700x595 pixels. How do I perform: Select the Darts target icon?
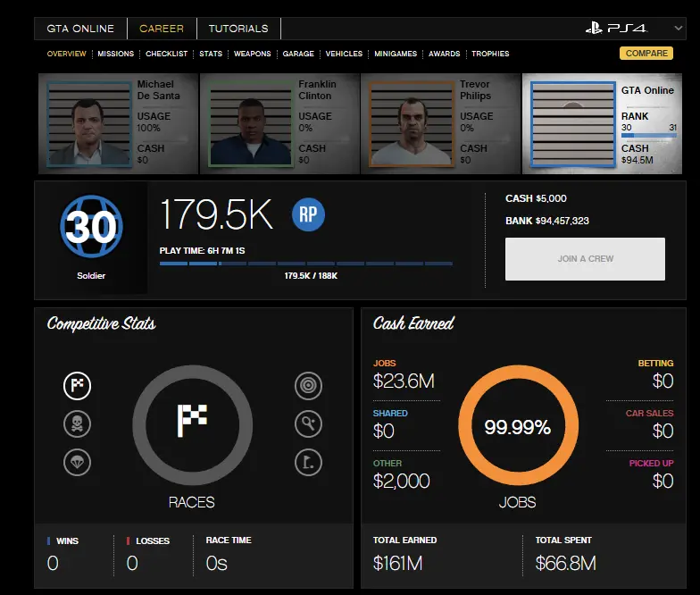click(308, 386)
